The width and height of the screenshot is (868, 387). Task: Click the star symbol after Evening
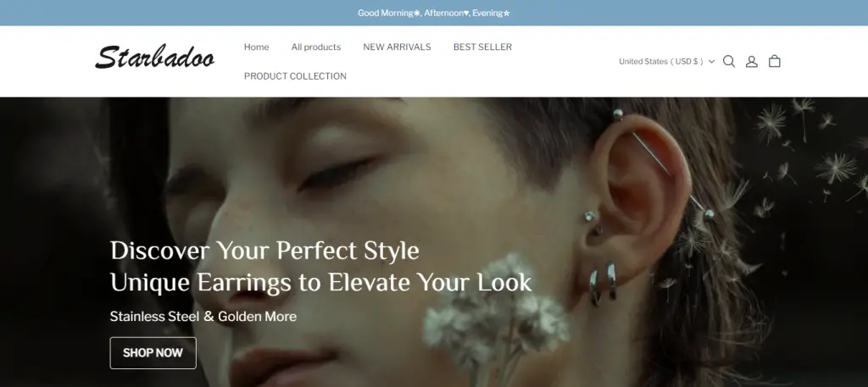(507, 14)
